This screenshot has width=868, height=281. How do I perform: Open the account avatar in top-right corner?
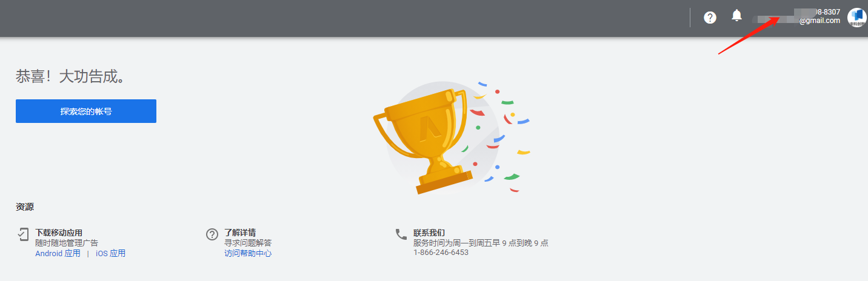coord(856,18)
